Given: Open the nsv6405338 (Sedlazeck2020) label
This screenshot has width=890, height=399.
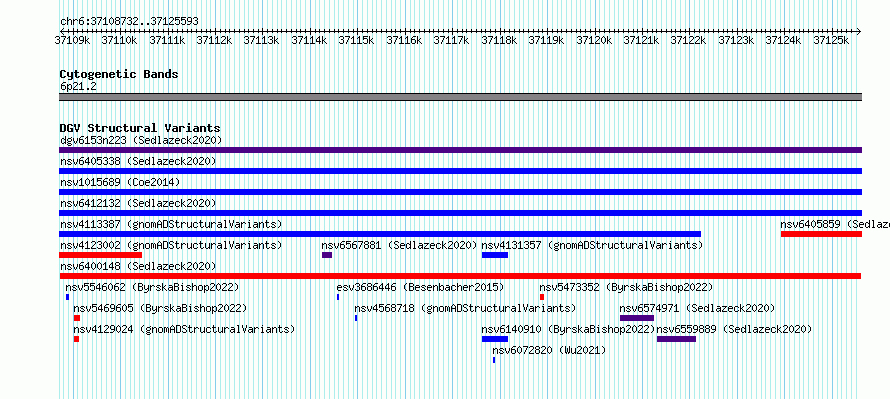Looking at the screenshot, I should point(138,161).
